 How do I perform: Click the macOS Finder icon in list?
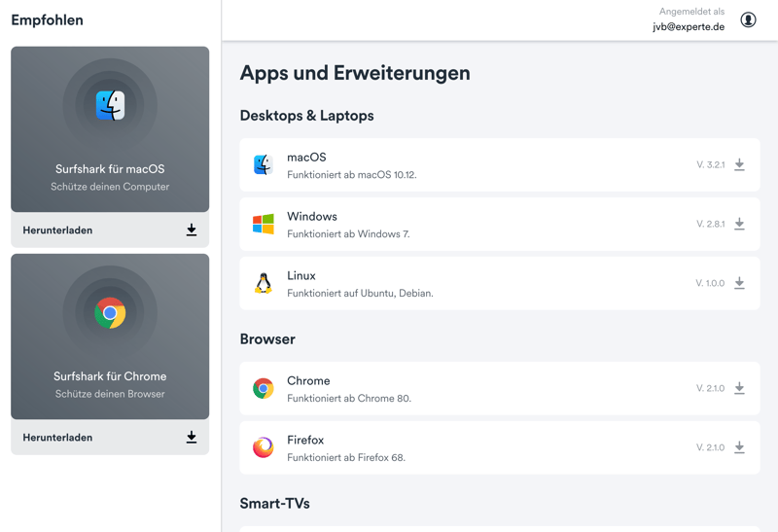[263, 165]
